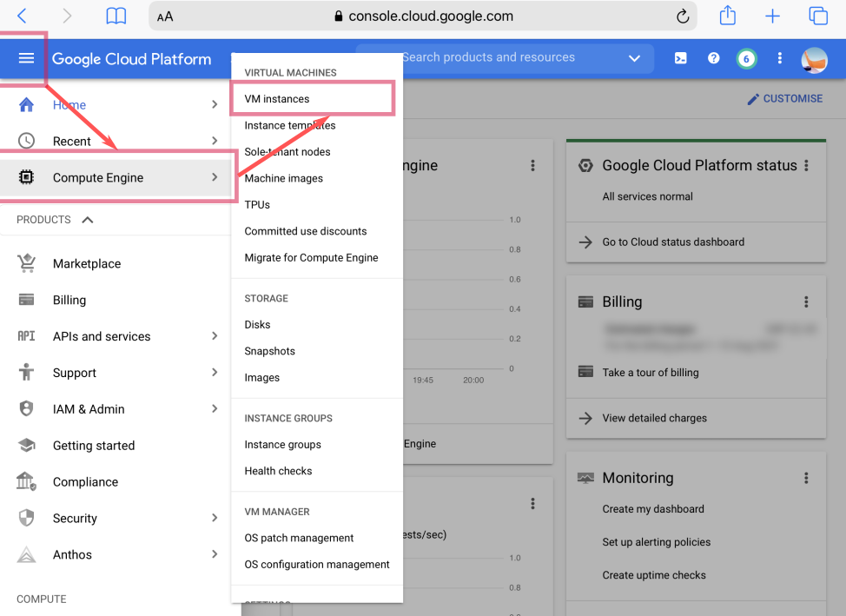Click the CUSTOMISE button

784,99
